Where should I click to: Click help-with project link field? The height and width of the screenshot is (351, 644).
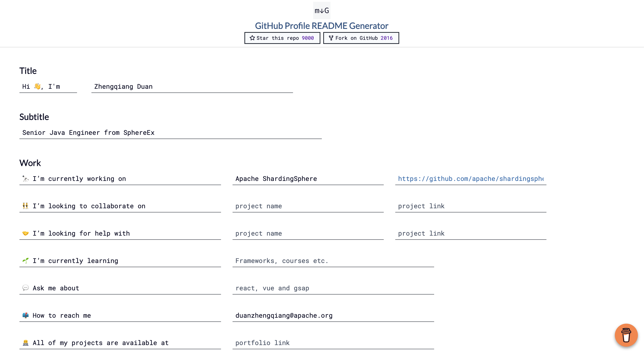[470, 233]
